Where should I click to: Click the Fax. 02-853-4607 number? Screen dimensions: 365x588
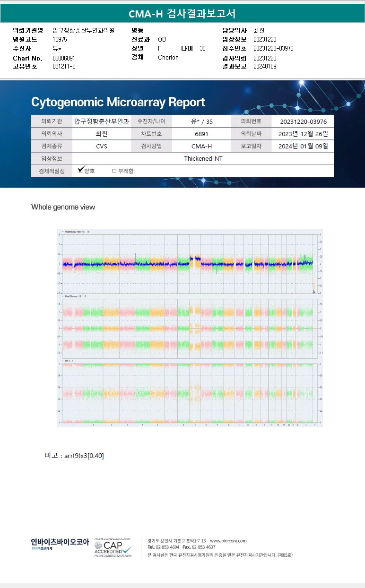coord(199,547)
